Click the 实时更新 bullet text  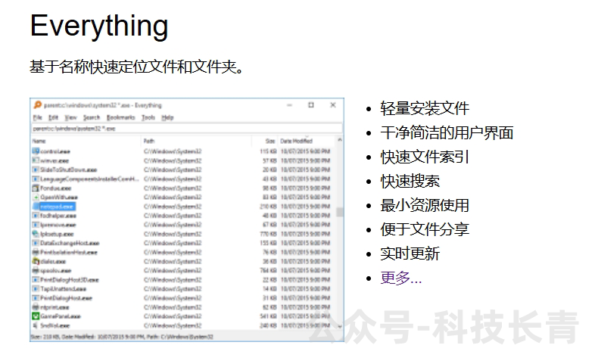click(410, 254)
